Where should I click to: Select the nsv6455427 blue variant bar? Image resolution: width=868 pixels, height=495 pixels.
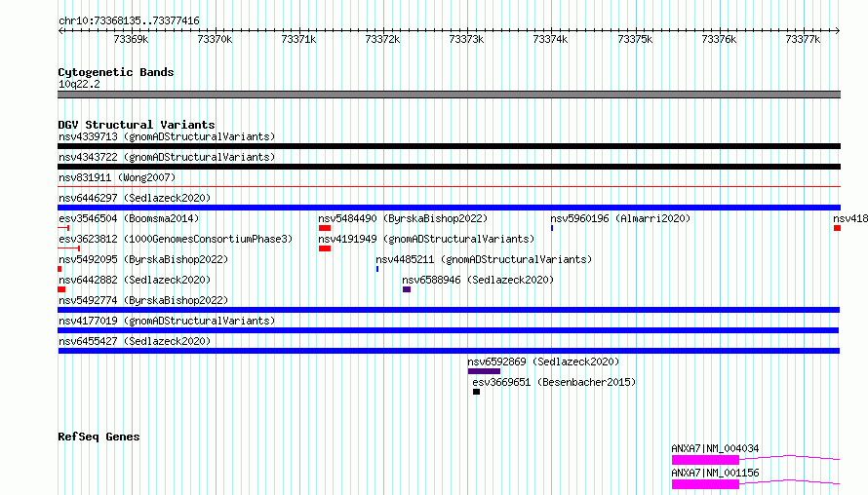tap(449, 351)
